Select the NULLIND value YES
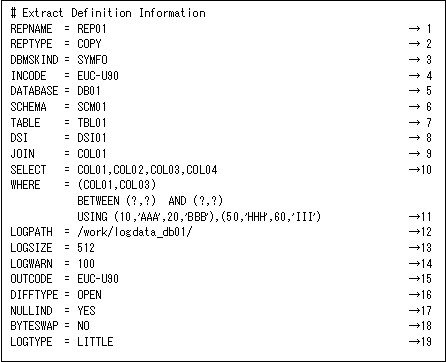This screenshot has height=362, width=446. 86,311
